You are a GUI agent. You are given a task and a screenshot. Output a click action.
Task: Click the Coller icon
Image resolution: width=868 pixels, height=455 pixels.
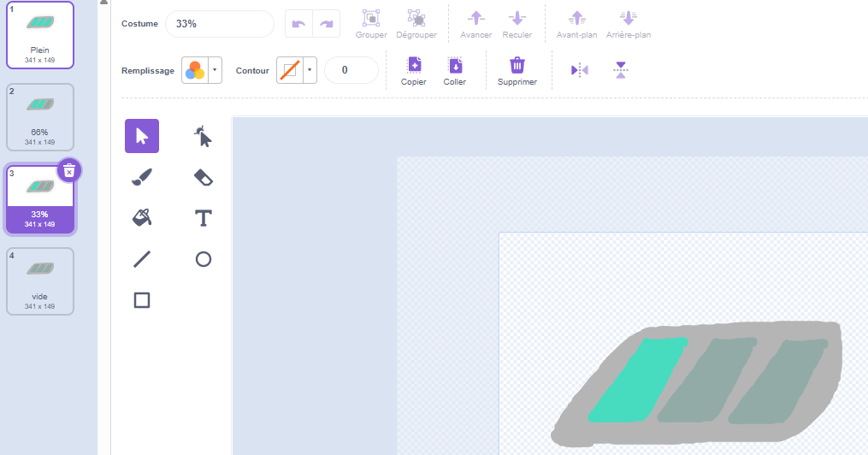[x=454, y=65]
